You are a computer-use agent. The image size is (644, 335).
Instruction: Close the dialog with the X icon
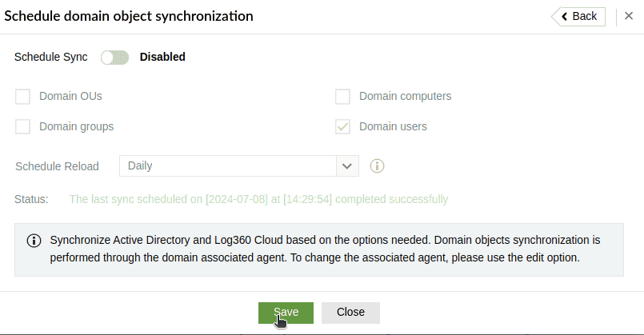[x=629, y=16]
